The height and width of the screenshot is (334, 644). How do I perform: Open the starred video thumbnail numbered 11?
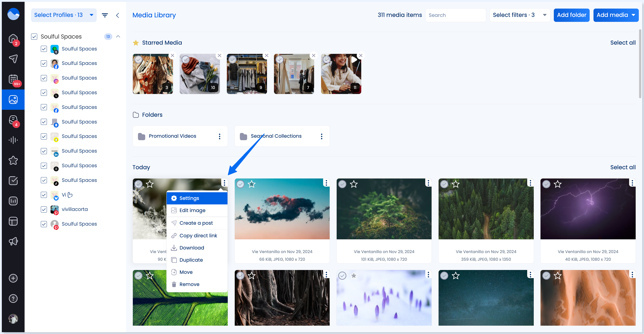(x=341, y=74)
